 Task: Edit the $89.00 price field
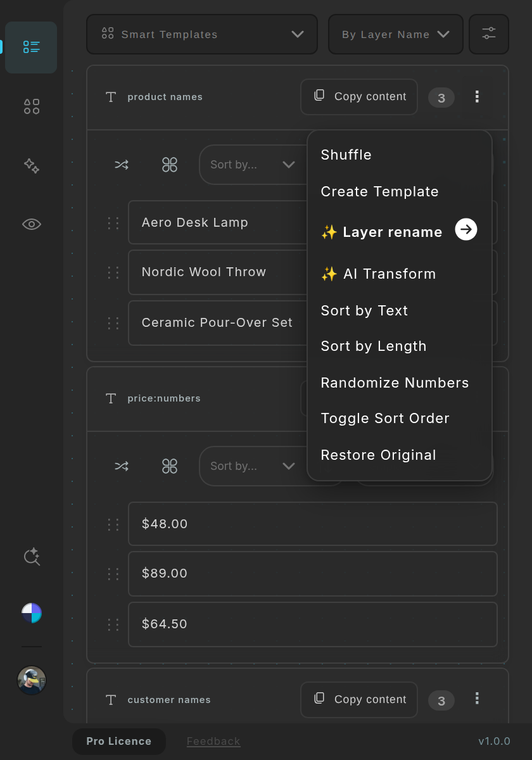click(313, 574)
